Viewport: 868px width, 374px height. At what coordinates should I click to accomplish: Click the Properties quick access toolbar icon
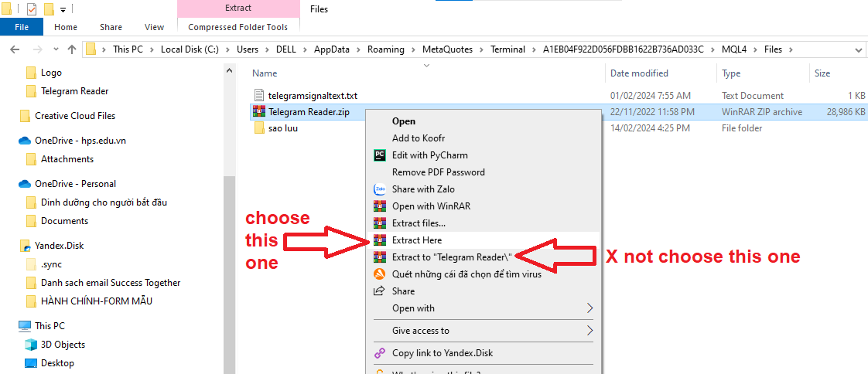pos(32,8)
